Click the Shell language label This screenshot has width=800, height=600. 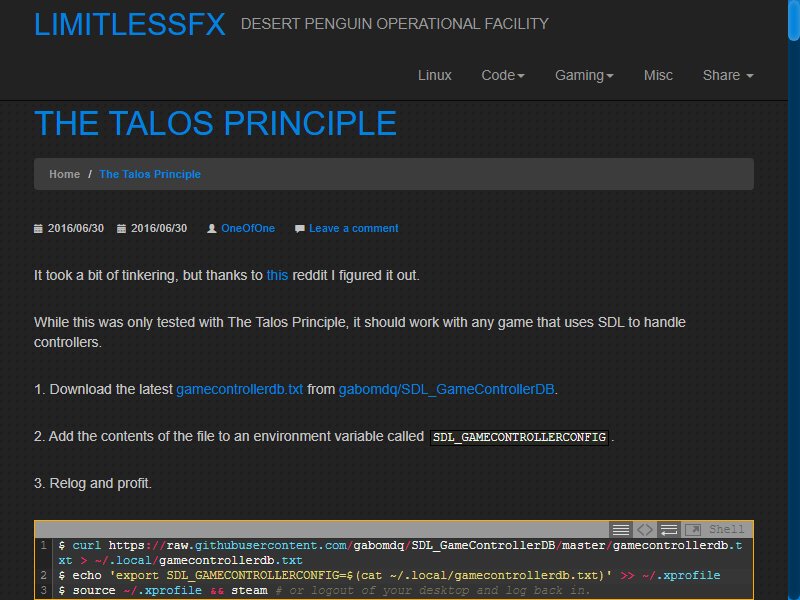(x=727, y=530)
